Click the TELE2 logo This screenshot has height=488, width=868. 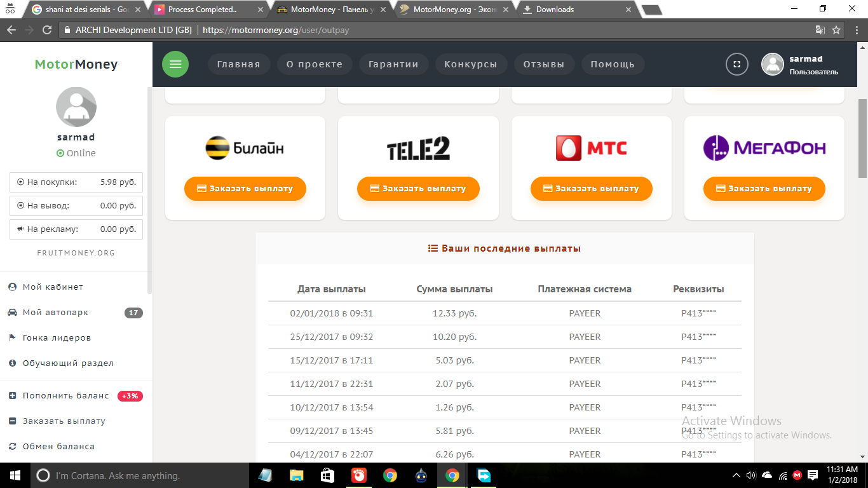pos(418,149)
